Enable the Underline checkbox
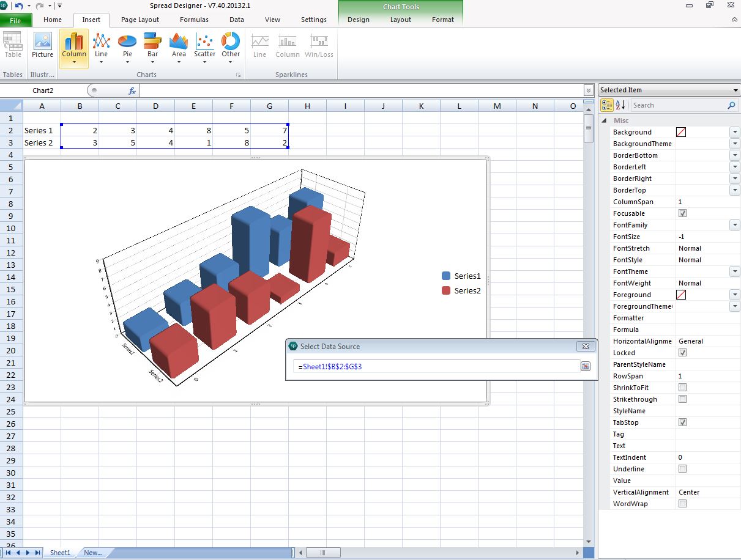Image resolution: width=741 pixels, height=560 pixels. pyautogui.click(x=682, y=469)
